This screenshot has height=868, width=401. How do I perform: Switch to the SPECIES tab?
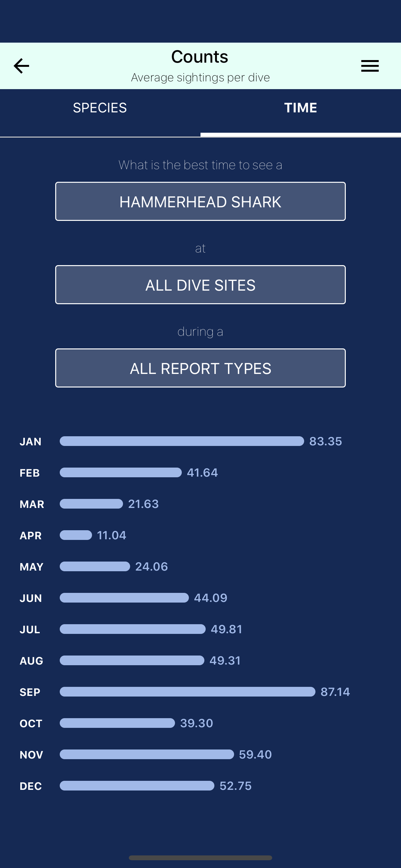click(x=100, y=113)
